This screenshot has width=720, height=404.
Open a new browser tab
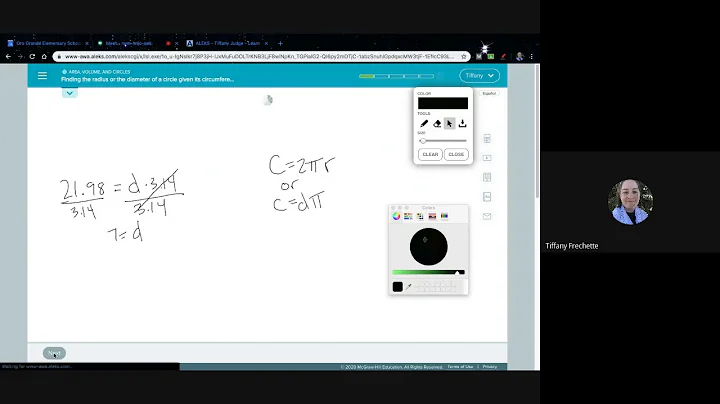(x=280, y=43)
